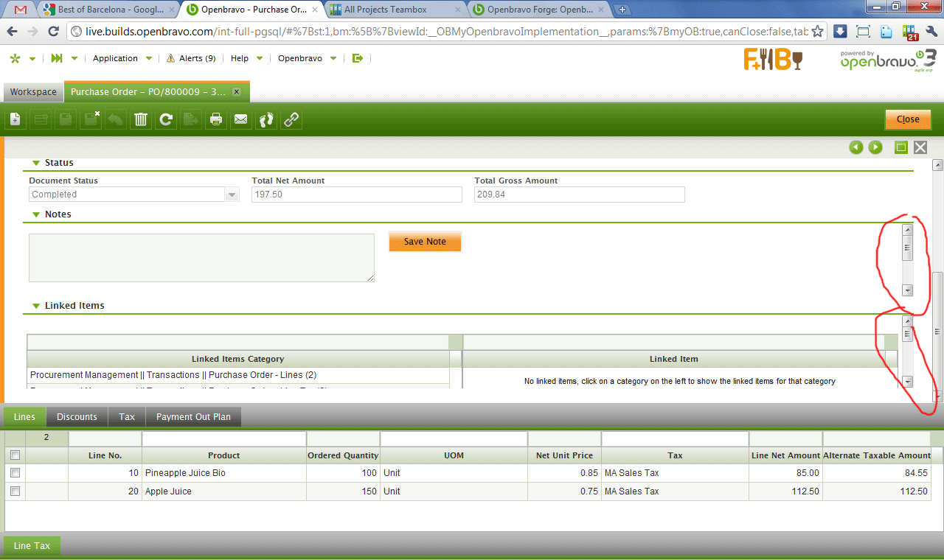Click the browser reload button
Screen dimensions: 944x560
pyautogui.click(x=53, y=32)
